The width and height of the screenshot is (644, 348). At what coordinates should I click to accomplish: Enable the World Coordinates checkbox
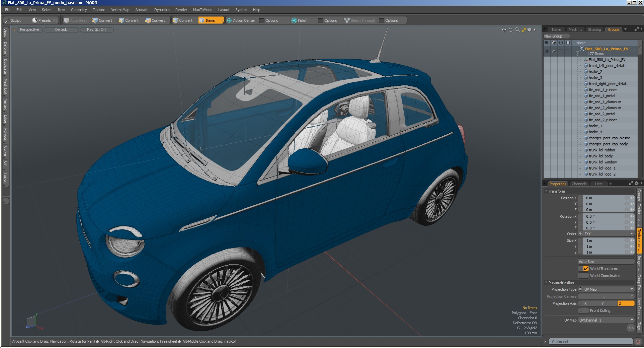[x=586, y=276]
